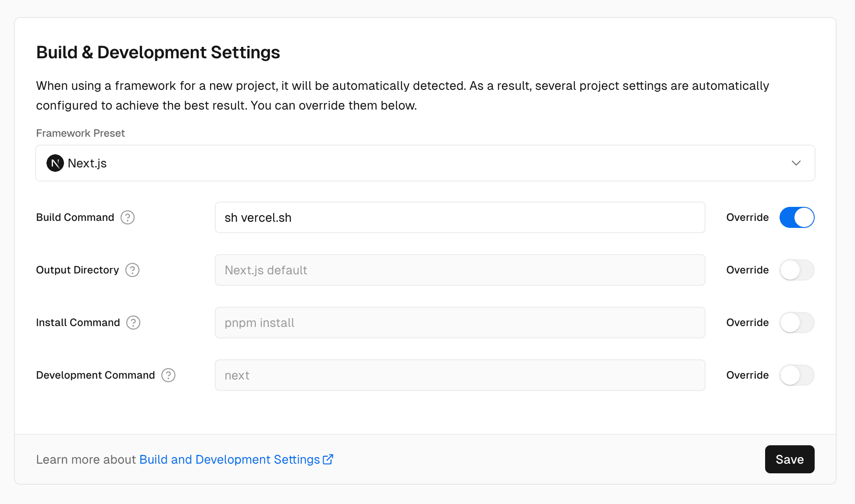Disable Override for Build Command
The height and width of the screenshot is (504, 855).
tap(797, 217)
